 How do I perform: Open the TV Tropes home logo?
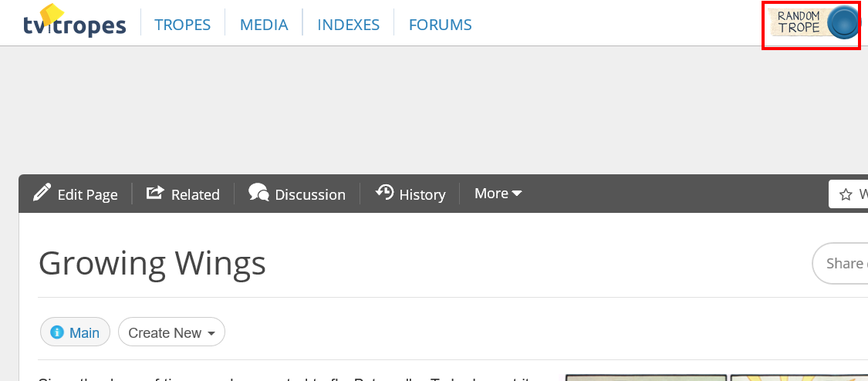[74, 22]
